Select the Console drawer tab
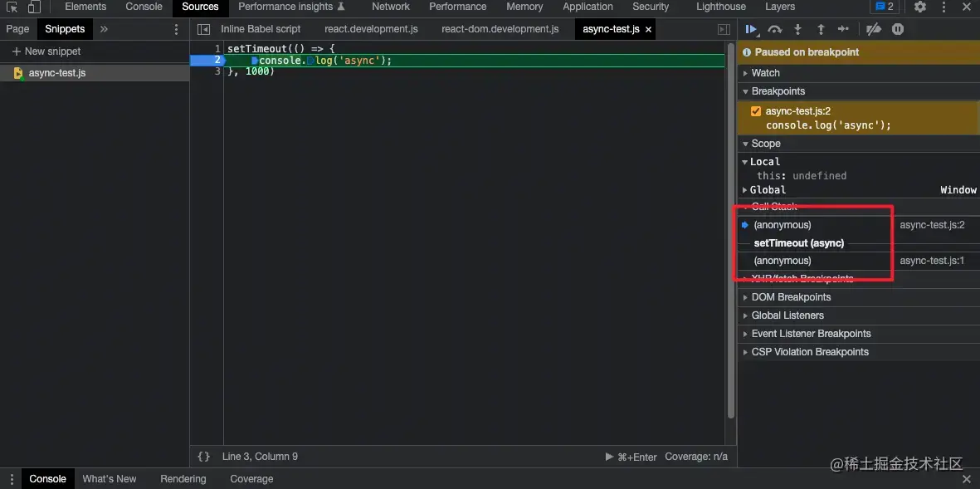 [47, 479]
